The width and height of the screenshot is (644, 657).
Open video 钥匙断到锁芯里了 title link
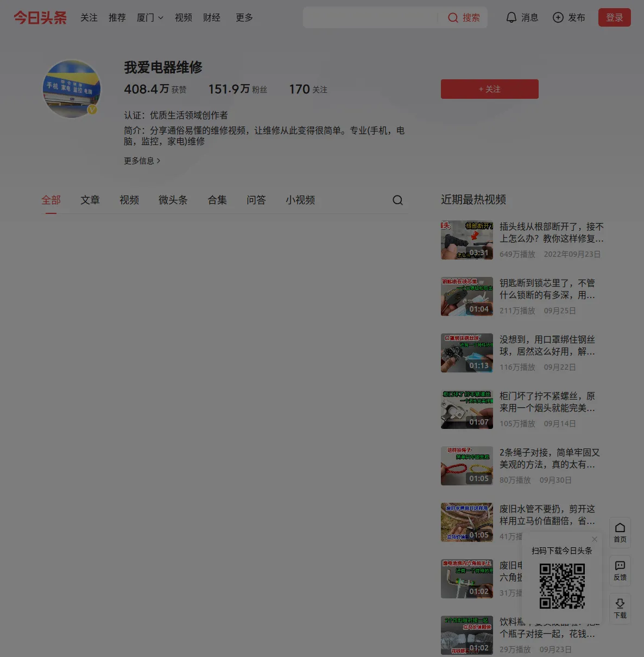(x=547, y=289)
